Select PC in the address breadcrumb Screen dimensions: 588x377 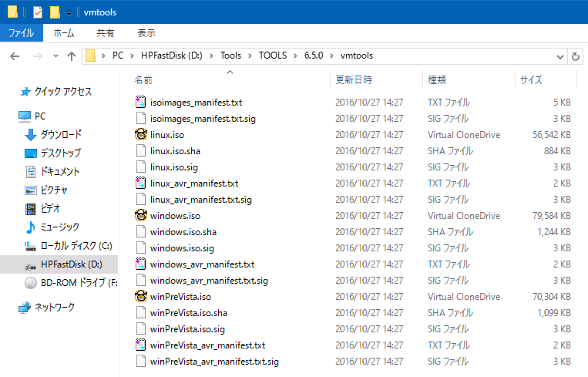(118, 56)
